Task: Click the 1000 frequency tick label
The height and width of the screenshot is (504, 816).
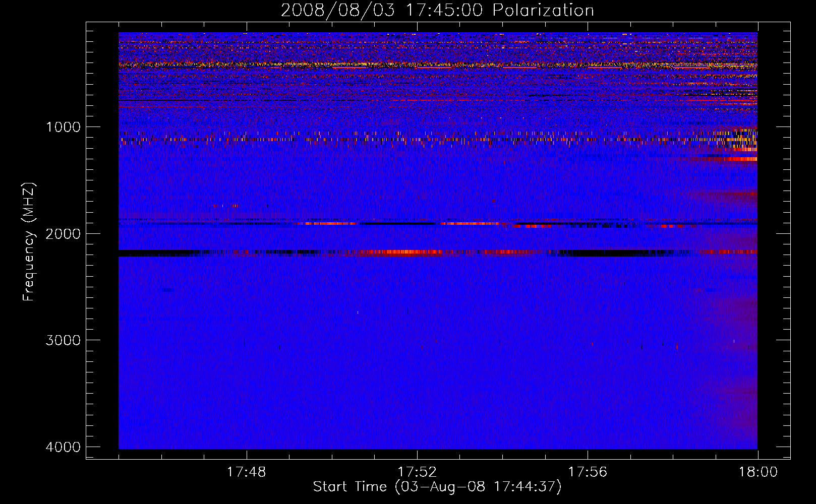Action: click(x=63, y=127)
